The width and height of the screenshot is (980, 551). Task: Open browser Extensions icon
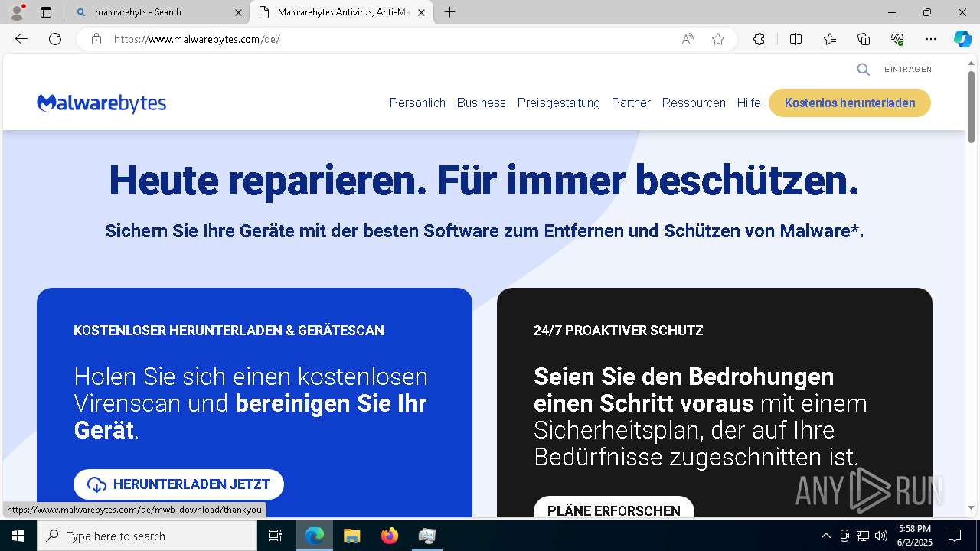coord(759,39)
